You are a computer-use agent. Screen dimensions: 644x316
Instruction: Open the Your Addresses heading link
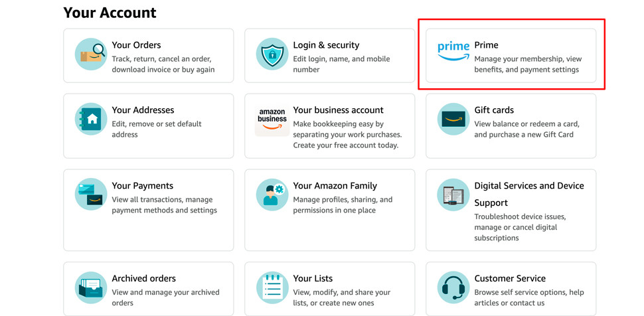(x=143, y=110)
